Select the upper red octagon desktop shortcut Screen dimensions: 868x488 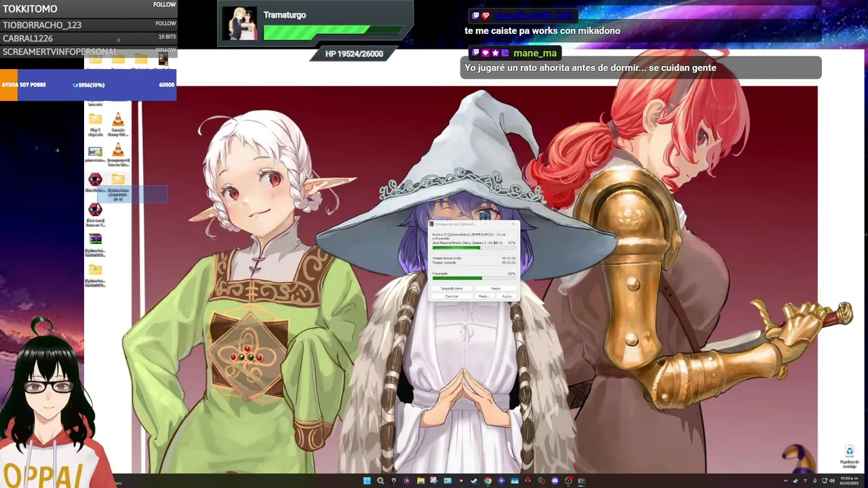[x=95, y=180]
